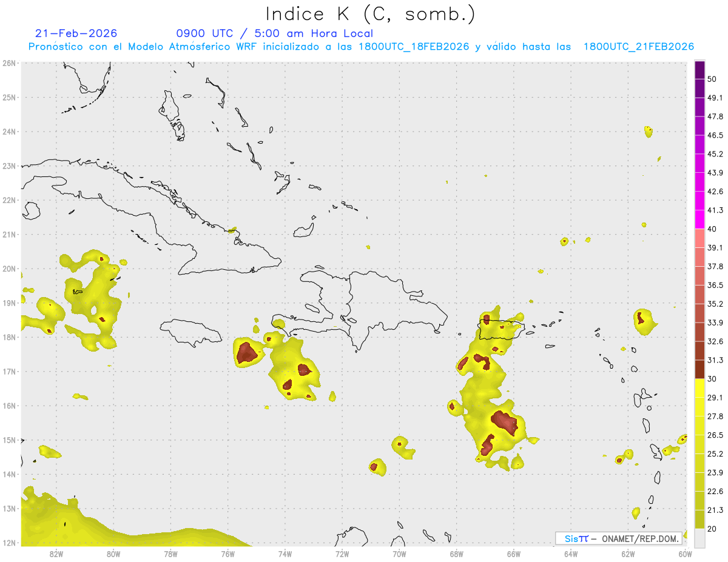
Task: Click the colorbar value "26.5"
Action: [x=715, y=435]
